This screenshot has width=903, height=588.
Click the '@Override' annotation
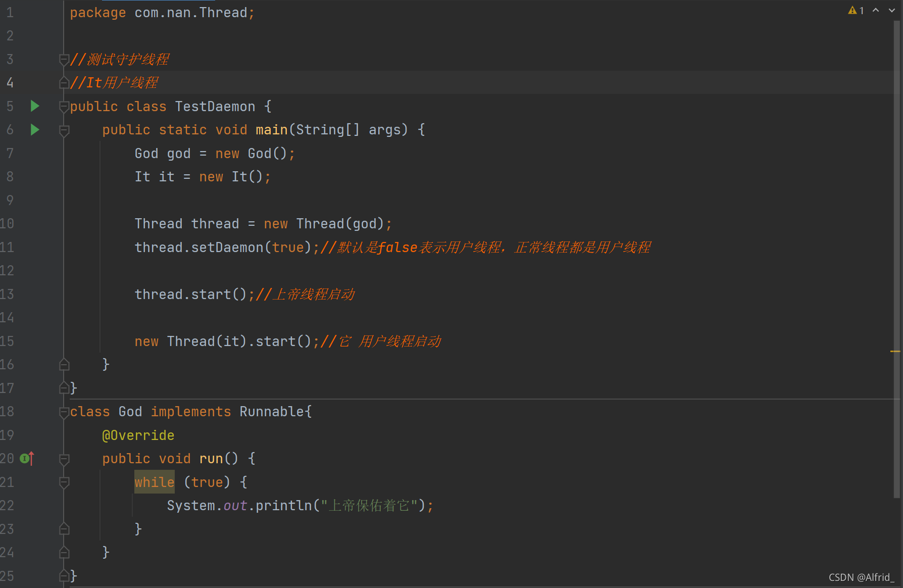138,435
